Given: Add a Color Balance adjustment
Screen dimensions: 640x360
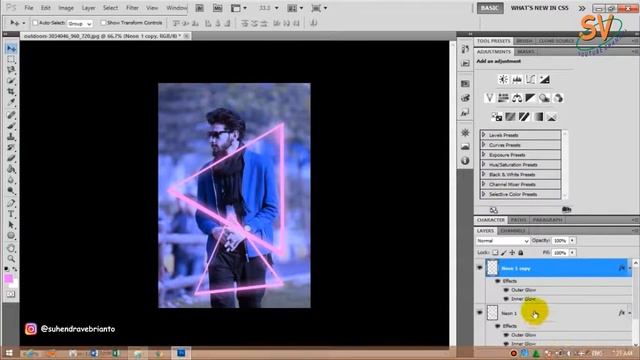Looking at the screenshot, I should pyautogui.click(x=517, y=98).
